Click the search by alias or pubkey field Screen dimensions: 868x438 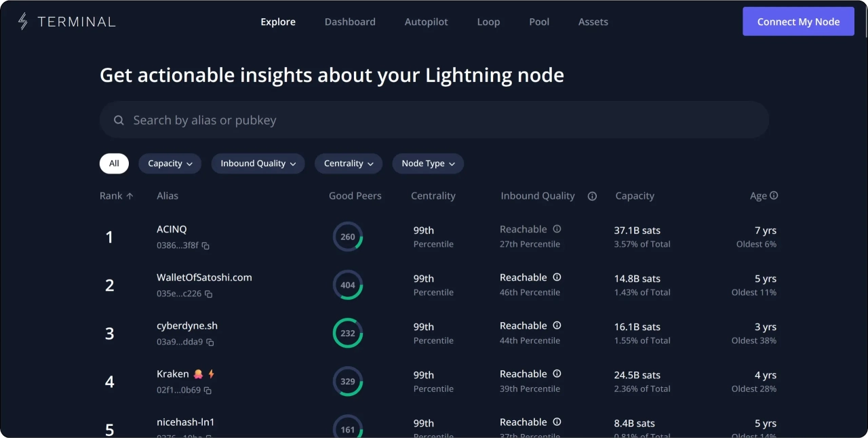pyautogui.click(x=434, y=120)
